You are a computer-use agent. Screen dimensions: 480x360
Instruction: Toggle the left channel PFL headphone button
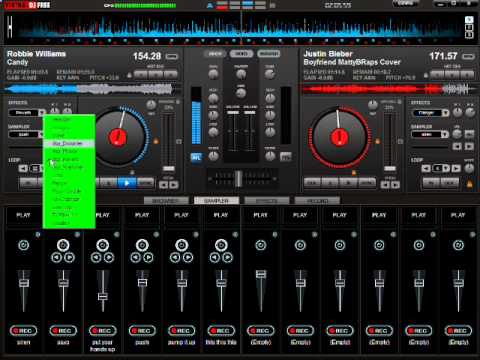(x=196, y=157)
